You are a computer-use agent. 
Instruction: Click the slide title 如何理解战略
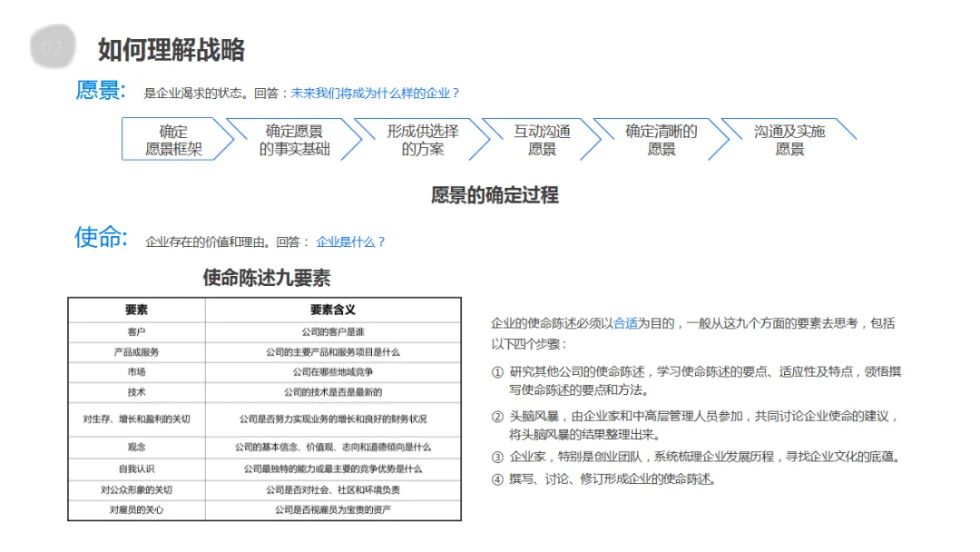coord(171,49)
